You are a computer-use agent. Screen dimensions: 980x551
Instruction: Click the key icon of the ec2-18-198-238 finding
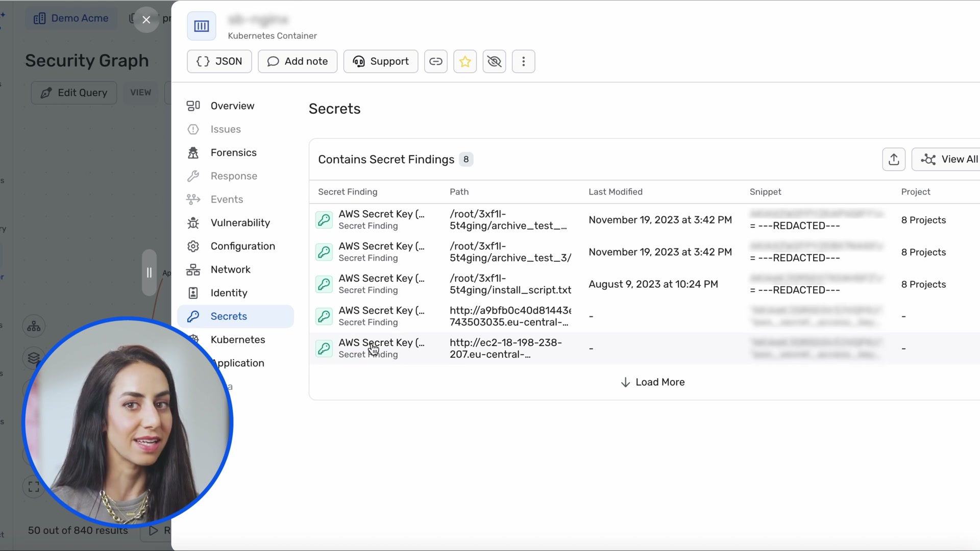324,348
